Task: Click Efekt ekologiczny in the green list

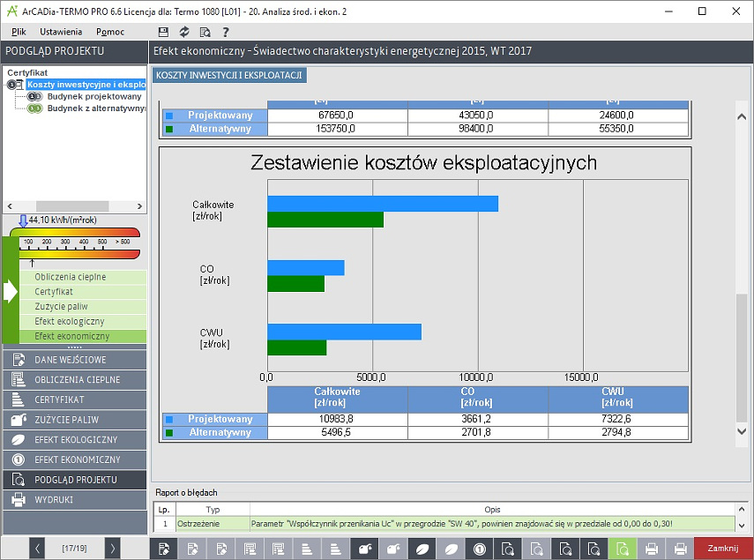Action: 83,322
